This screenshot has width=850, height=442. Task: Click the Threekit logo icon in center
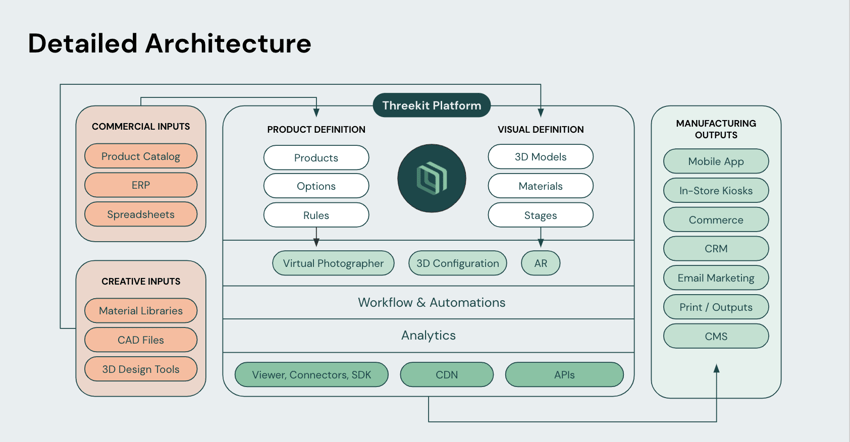[x=431, y=178]
